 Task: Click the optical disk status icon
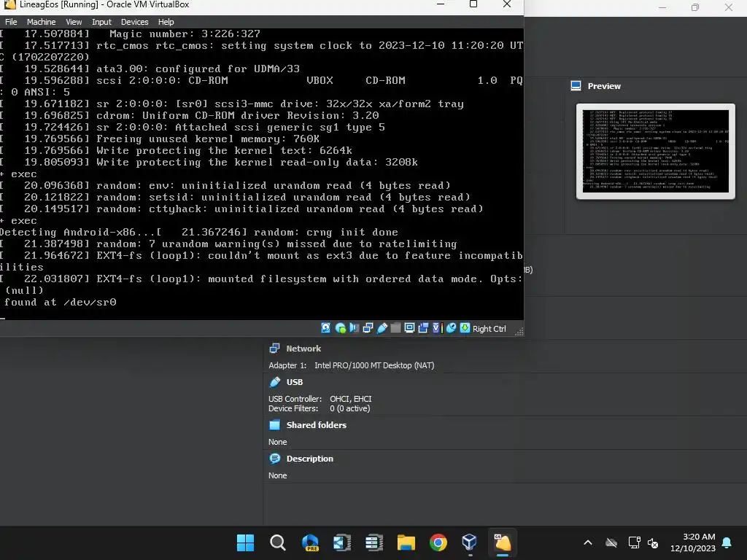[340, 327]
